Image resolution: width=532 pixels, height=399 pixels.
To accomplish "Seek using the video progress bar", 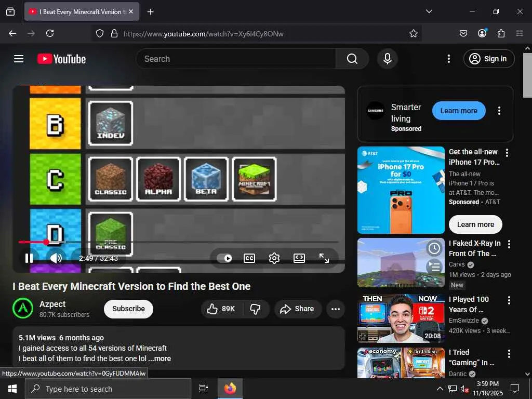I will click(179, 242).
